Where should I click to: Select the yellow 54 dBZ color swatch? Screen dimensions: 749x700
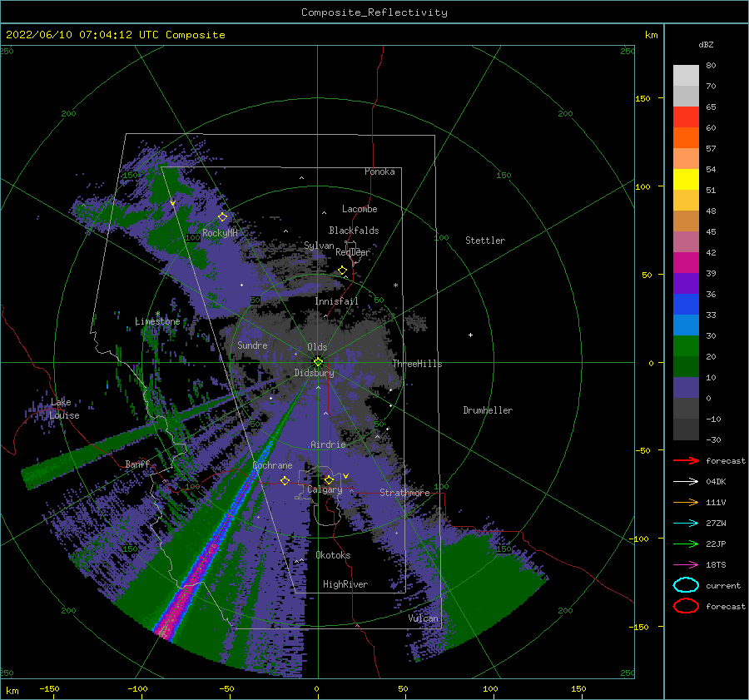click(686, 179)
